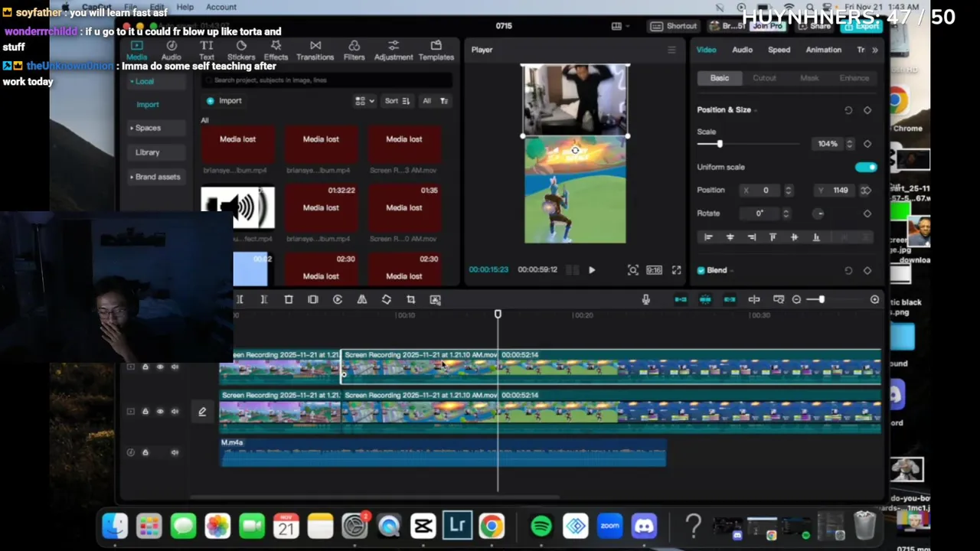
Task: Open the Text tools panel
Action: (207, 51)
